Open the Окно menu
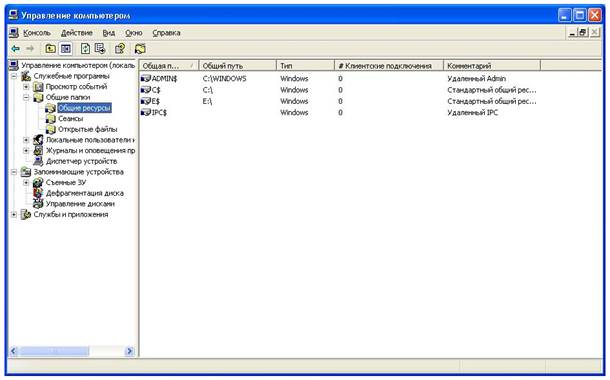The image size is (610, 380). 133,33
